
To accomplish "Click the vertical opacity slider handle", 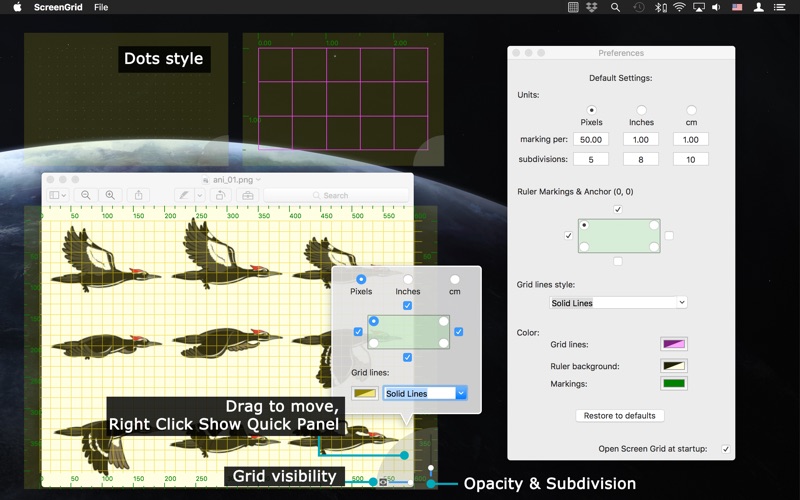I will (x=431, y=468).
